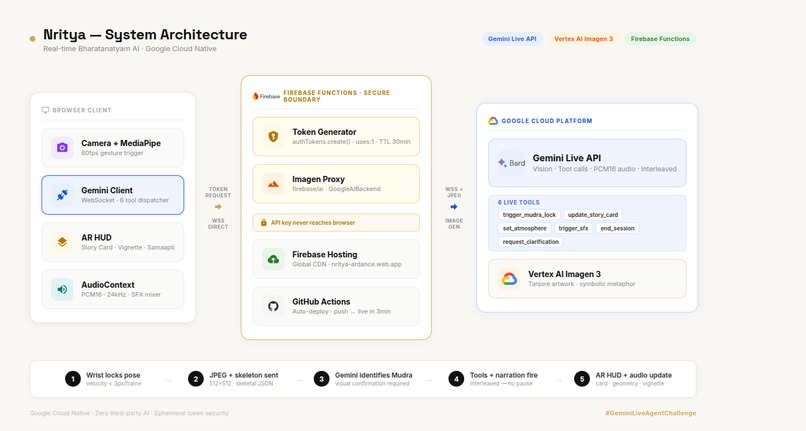
Task: Select the Gemini Live API tag at top
Action: tap(512, 39)
